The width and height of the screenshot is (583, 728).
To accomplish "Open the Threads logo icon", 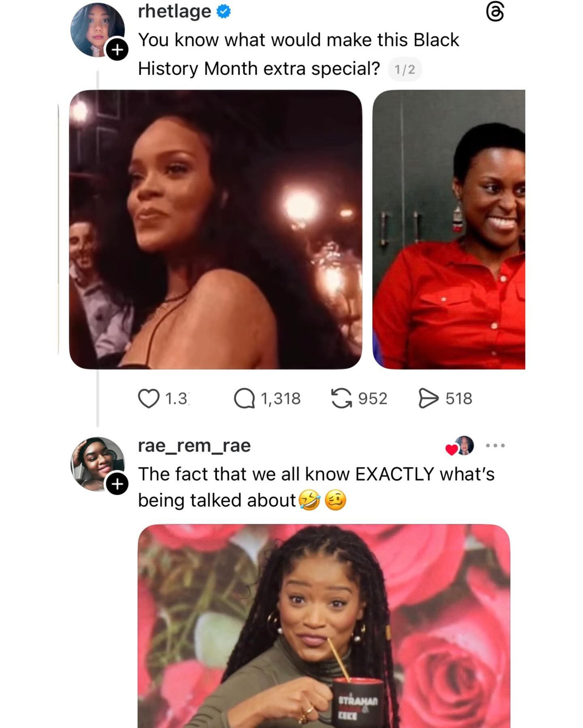I will tap(495, 13).
